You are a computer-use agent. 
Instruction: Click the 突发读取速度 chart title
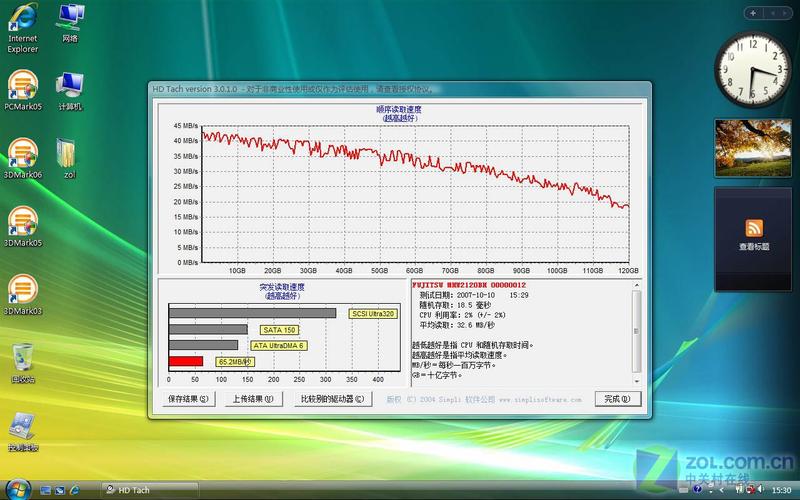coord(282,287)
